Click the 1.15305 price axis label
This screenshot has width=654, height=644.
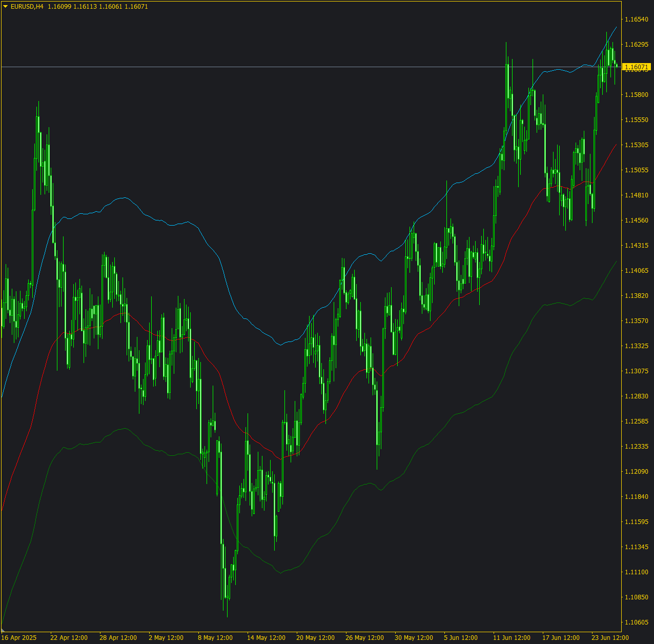pyautogui.click(x=637, y=145)
